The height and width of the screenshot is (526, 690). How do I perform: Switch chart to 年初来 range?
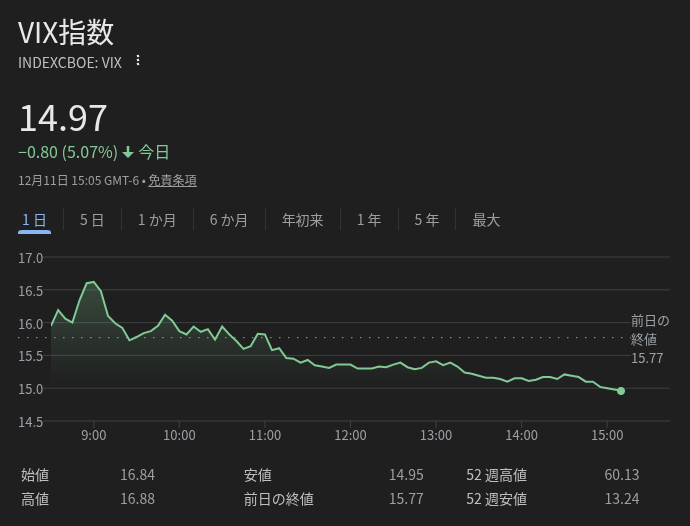coord(302,220)
